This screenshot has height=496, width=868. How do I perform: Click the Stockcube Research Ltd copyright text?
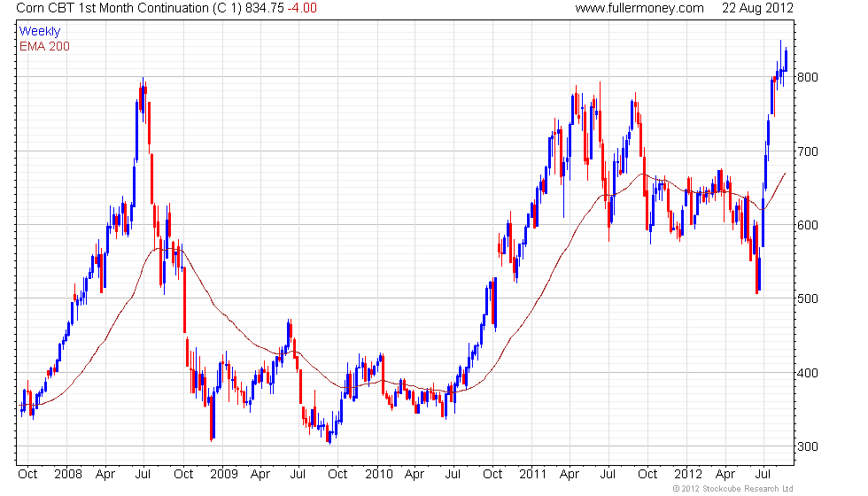click(733, 489)
